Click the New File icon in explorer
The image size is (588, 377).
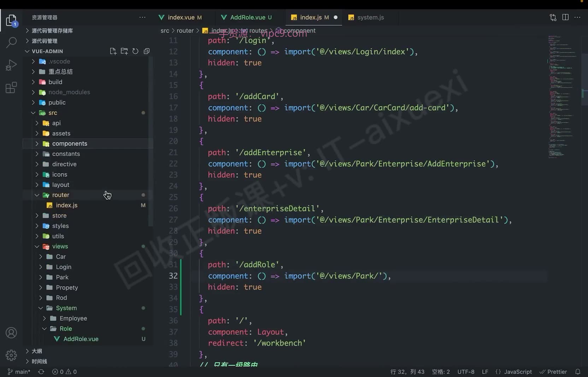pyautogui.click(x=113, y=51)
